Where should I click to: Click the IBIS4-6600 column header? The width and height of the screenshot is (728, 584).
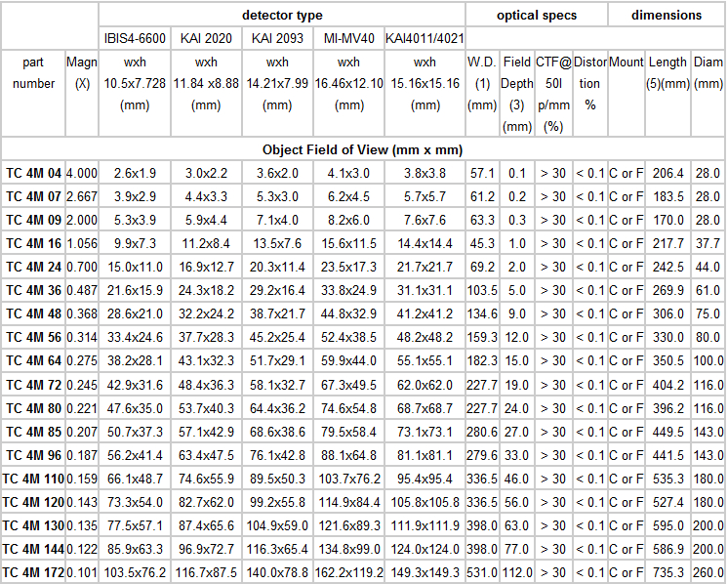pyautogui.click(x=136, y=39)
